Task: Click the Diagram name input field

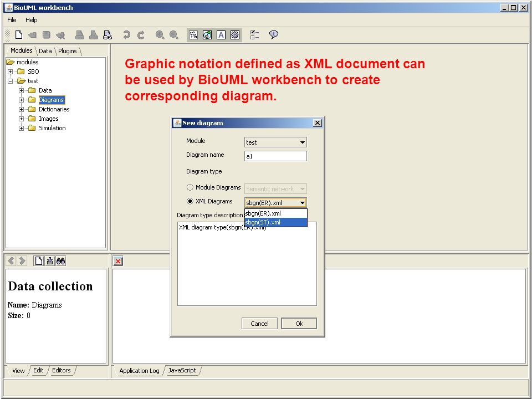Action: [275, 156]
